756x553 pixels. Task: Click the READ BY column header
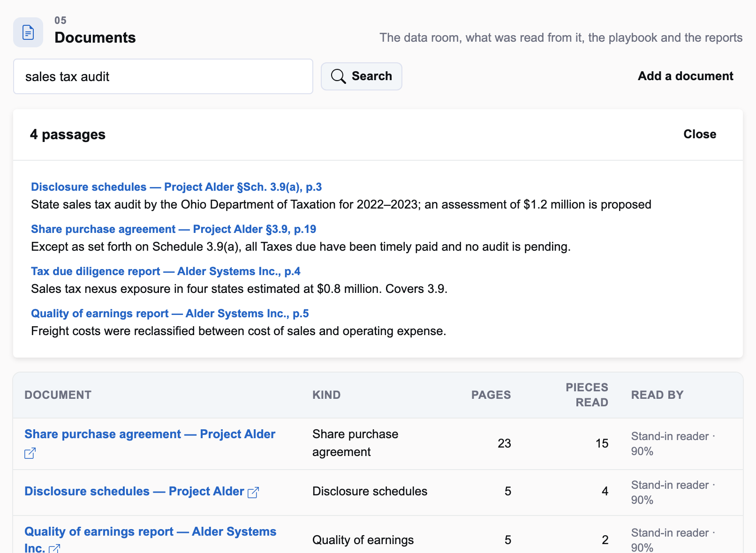tap(658, 395)
